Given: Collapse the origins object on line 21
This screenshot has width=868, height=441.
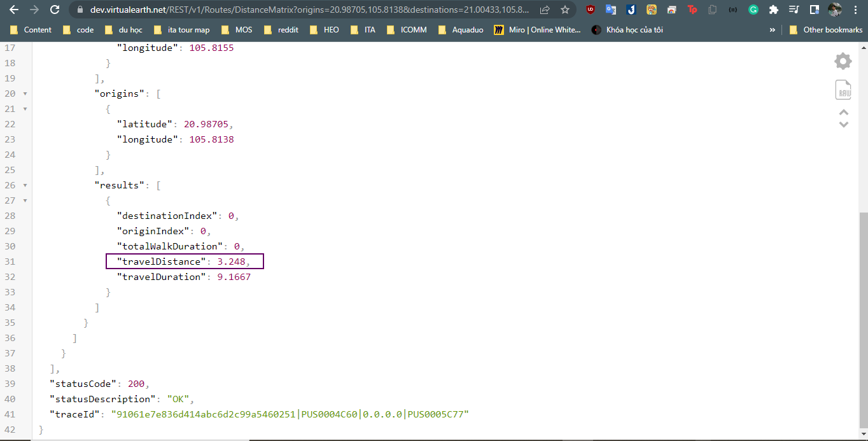Looking at the screenshot, I should 25,109.
